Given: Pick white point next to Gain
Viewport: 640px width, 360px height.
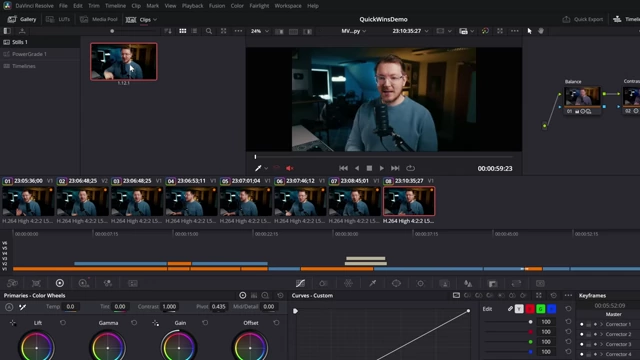Looking at the screenshot, I should click(x=156, y=323).
